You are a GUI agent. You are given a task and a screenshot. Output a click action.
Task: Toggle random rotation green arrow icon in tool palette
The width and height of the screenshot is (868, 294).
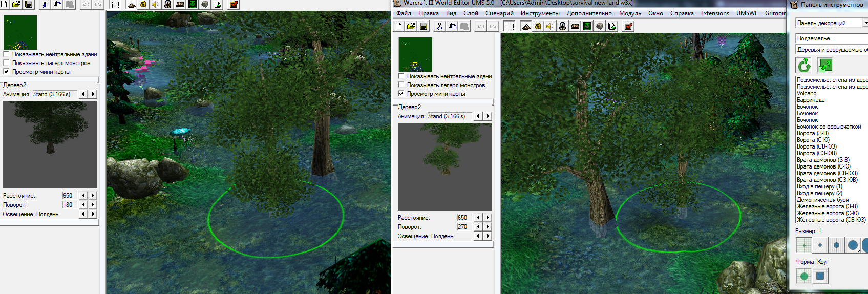pyautogui.click(x=804, y=65)
